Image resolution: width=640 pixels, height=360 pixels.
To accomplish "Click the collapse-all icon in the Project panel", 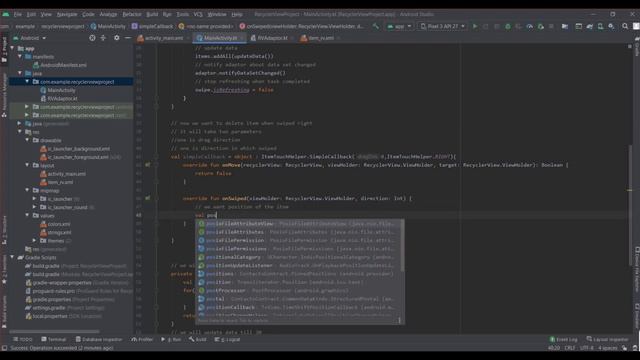I will coord(103,38).
